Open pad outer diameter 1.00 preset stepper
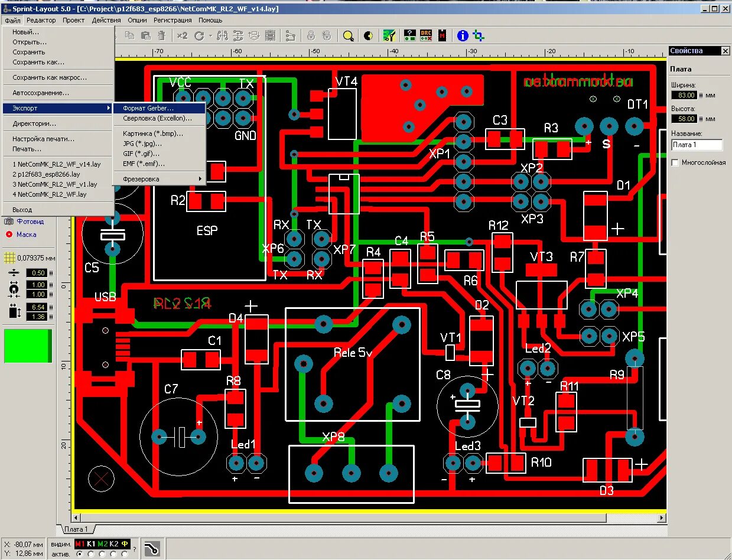 click(x=51, y=285)
